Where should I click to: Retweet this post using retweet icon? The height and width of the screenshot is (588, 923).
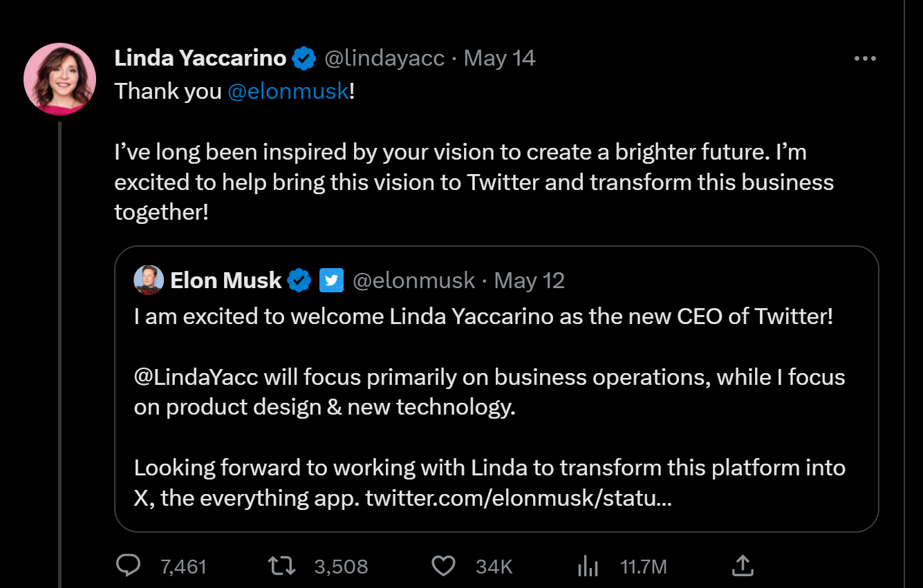tap(281, 566)
